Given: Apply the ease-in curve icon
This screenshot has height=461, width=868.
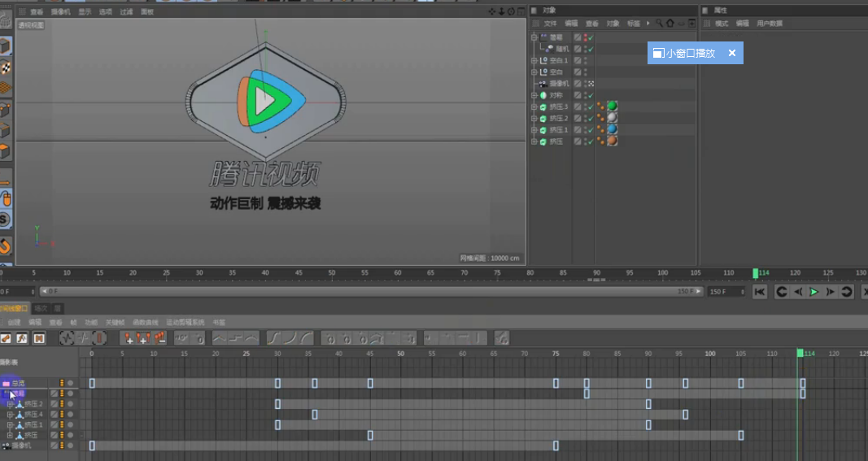Looking at the screenshot, I should [290, 338].
